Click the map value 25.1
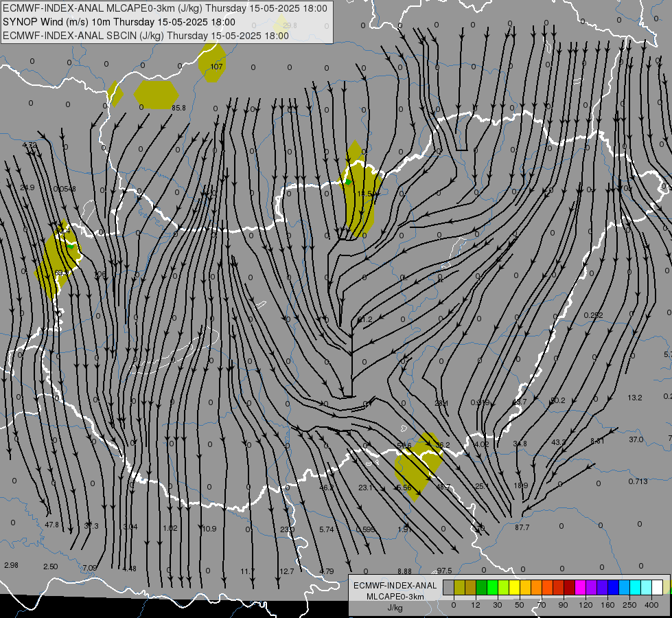672x618 pixels. [482, 486]
